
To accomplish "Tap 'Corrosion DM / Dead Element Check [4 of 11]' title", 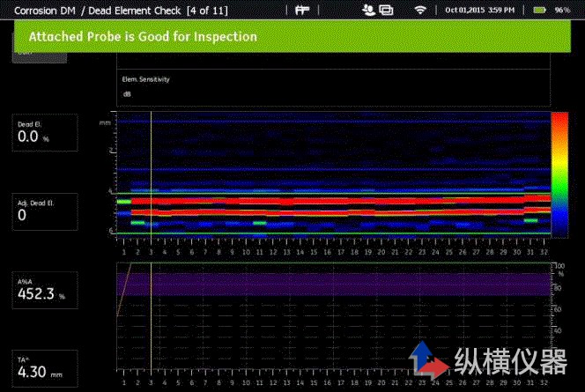I will (121, 11).
